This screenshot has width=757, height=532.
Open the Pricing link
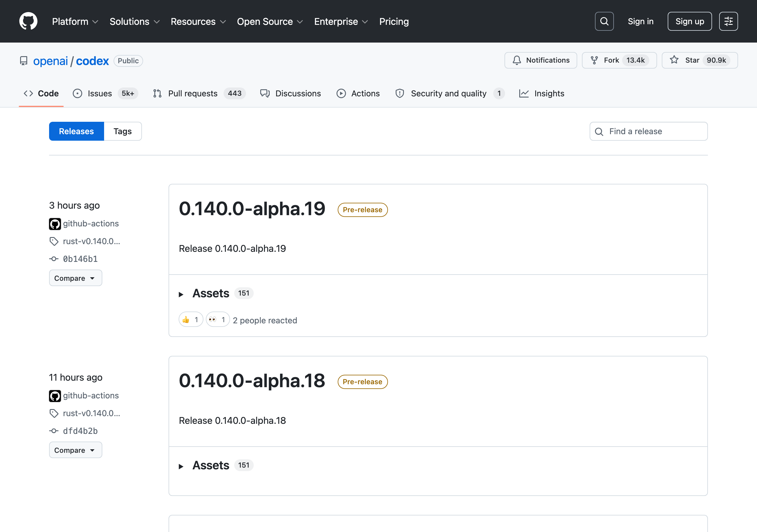(x=394, y=22)
